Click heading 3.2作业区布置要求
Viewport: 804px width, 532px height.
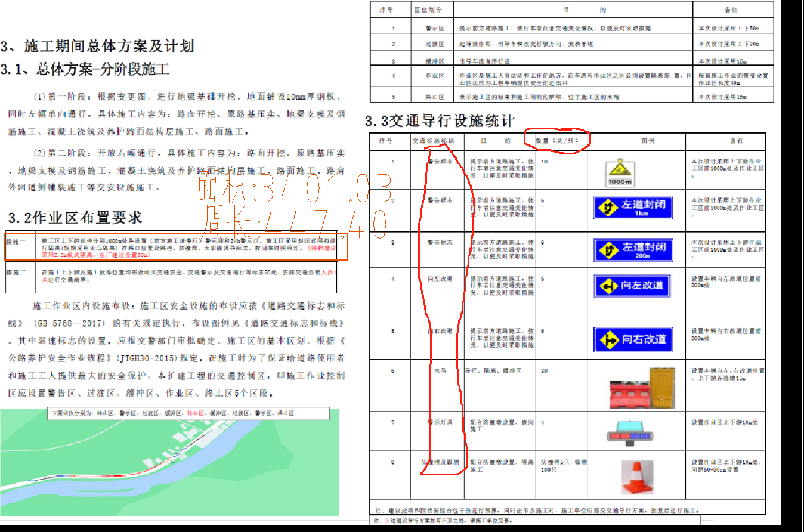(x=75, y=217)
